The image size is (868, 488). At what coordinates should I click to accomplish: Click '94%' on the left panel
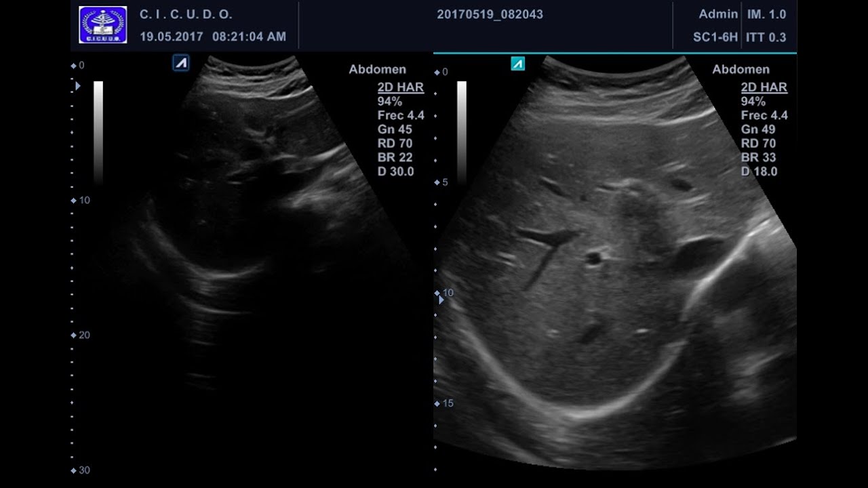390,102
